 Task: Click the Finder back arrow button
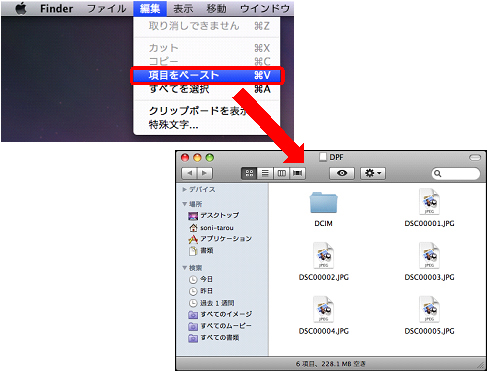tap(189, 173)
